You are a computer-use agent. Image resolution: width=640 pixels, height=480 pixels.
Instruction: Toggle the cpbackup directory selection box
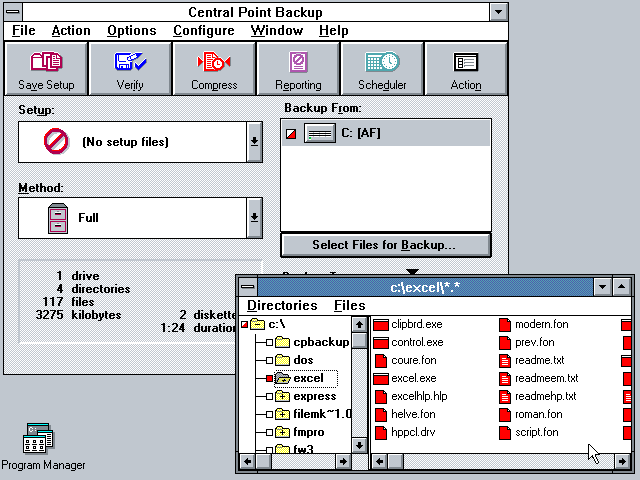[x=269, y=342]
